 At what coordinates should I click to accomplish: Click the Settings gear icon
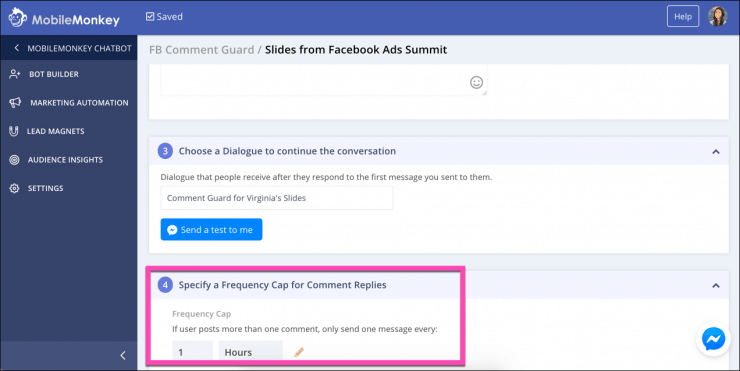pos(14,188)
